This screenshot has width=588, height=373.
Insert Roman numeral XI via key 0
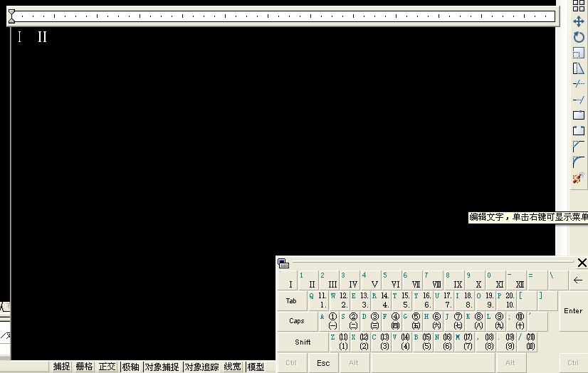tap(495, 280)
